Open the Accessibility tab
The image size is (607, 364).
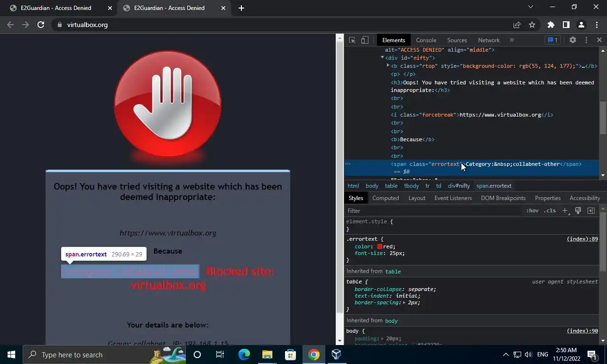click(585, 198)
